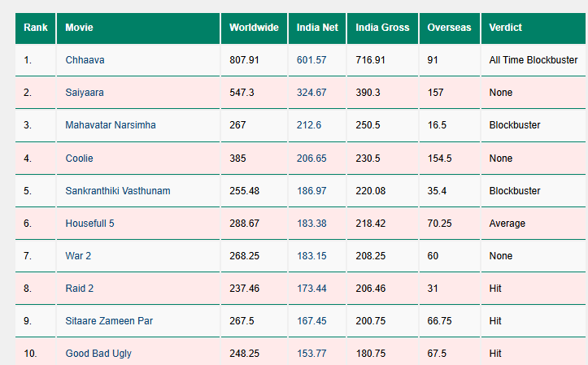This screenshot has width=588, height=365.
Task: Select overseas value 67.5
Action: coord(437,354)
